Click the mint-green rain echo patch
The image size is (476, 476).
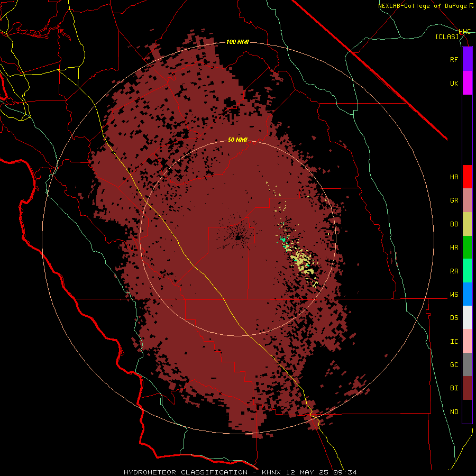[x=283, y=240]
